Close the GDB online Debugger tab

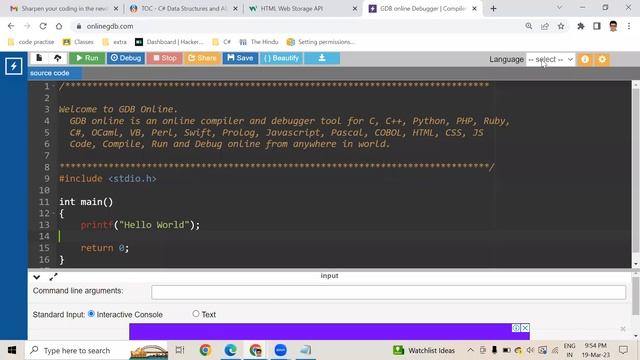[474, 9]
